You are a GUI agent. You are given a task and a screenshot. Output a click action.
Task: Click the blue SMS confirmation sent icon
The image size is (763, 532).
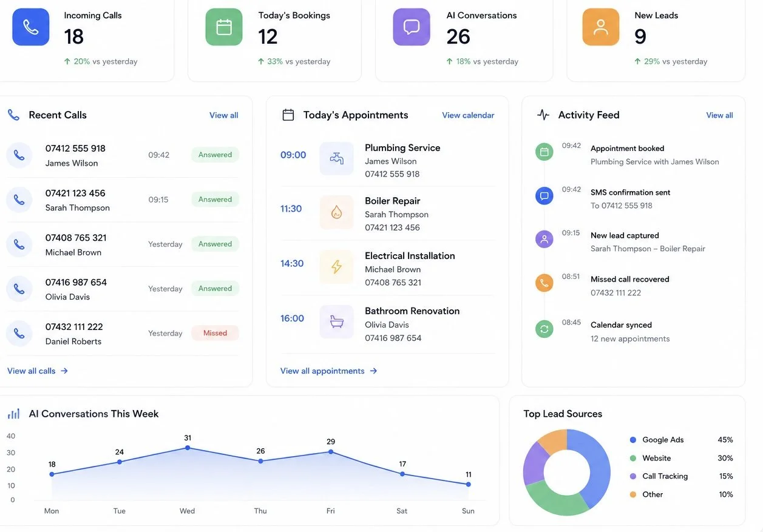(544, 196)
